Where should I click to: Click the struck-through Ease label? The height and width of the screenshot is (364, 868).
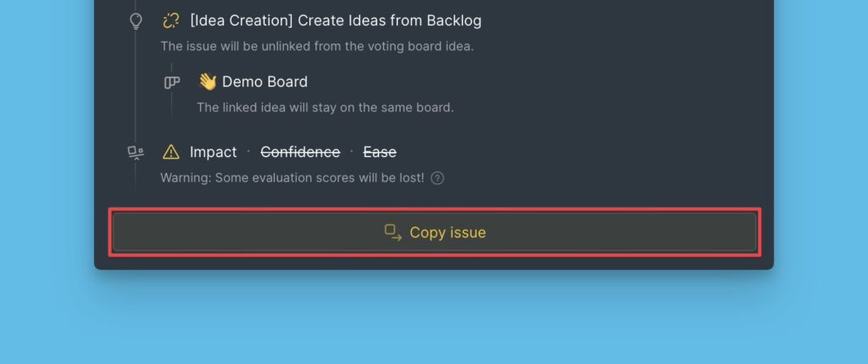pyautogui.click(x=380, y=153)
